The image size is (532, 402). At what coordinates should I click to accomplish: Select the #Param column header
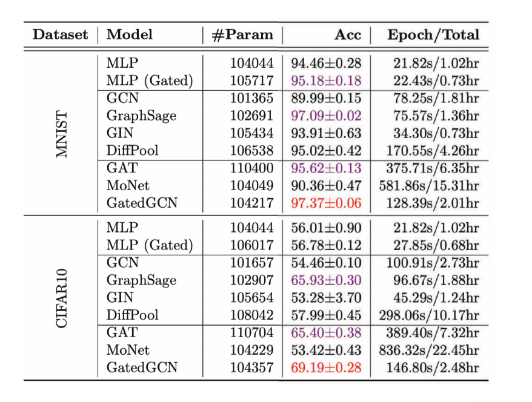point(242,35)
